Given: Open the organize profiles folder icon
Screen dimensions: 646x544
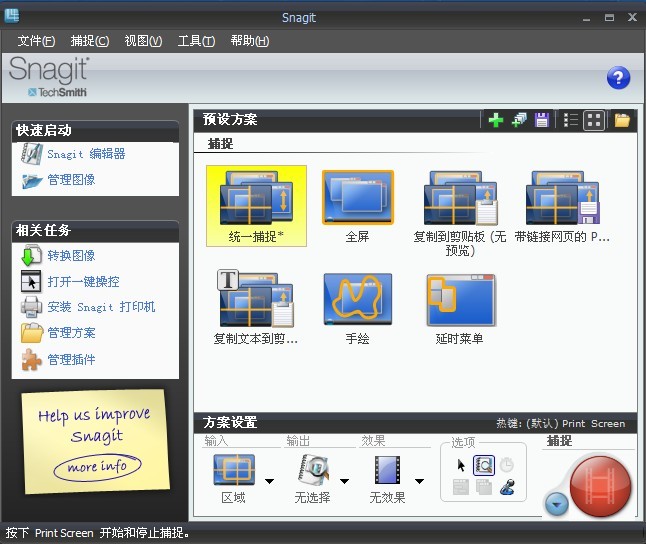Looking at the screenshot, I should [x=622, y=120].
